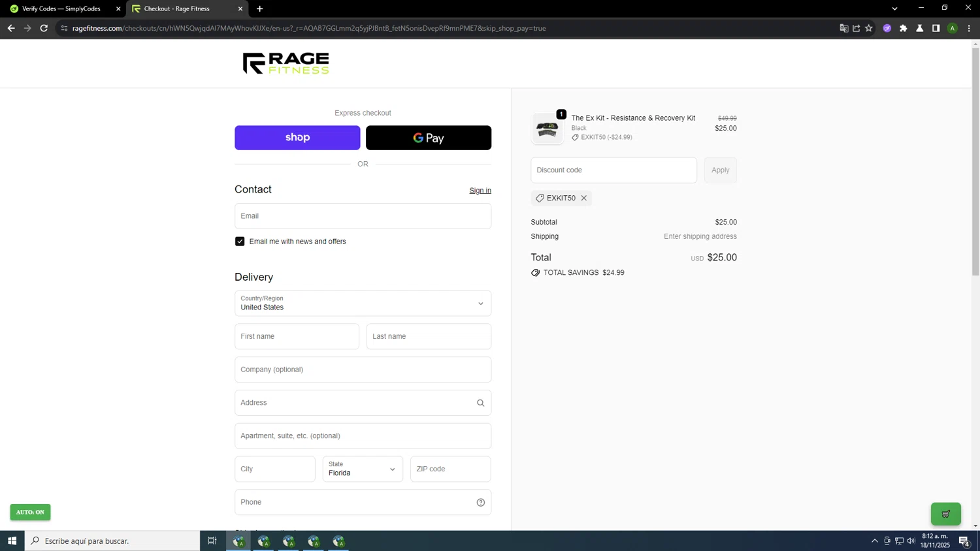Viewport: 980px width, 551px height.
Task: Click the volume icon in system tray
Action: coord(911,541)
